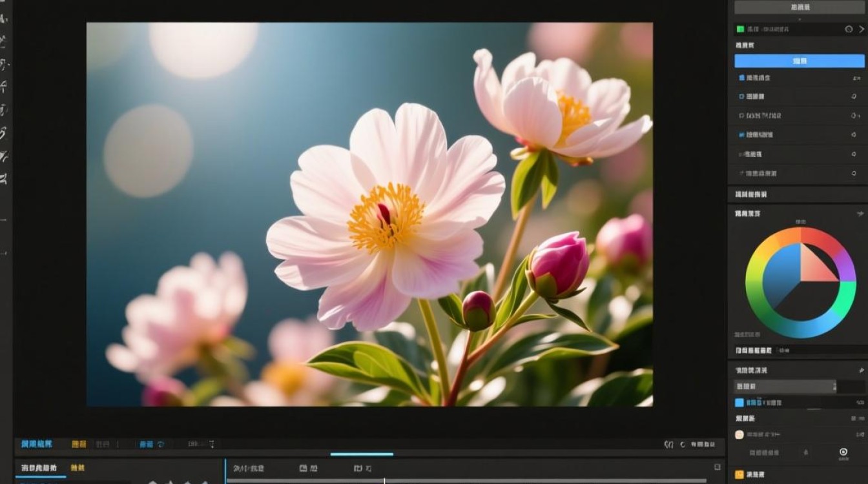Click the small arrow icon above the color wheel
The image size is (868, 484).
click(860, 213)
